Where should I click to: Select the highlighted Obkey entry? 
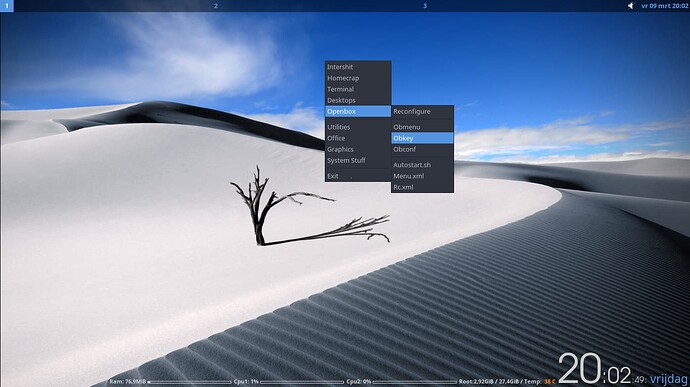coord(422,138)
